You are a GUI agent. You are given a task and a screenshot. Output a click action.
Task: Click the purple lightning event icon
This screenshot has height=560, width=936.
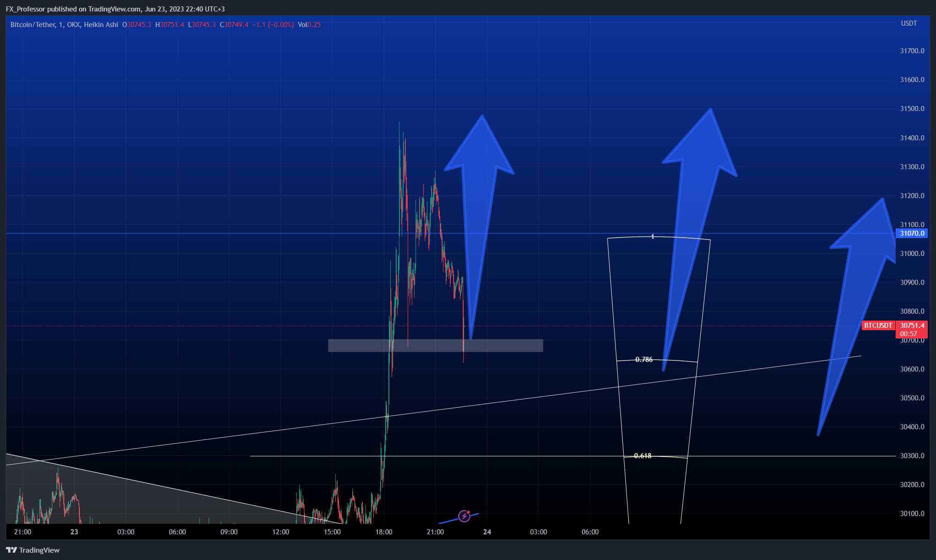tap(465, 516)
